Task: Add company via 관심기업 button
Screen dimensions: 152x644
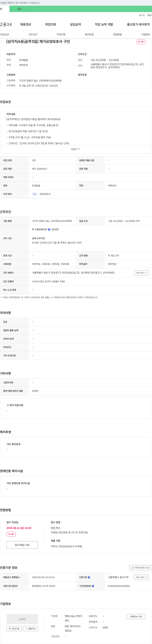Action: coord(14,628)
